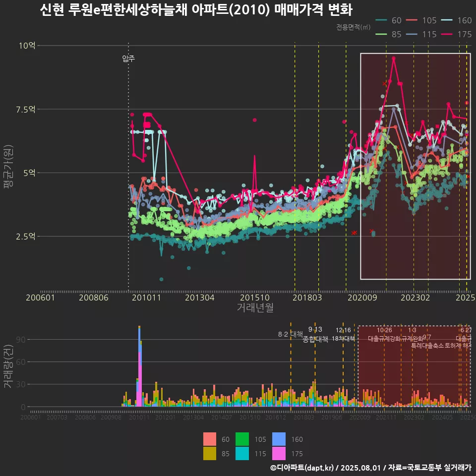Click 201510 on the price chart axis
The height and width of the screenshot is (476, 476).
pos(255,297)
